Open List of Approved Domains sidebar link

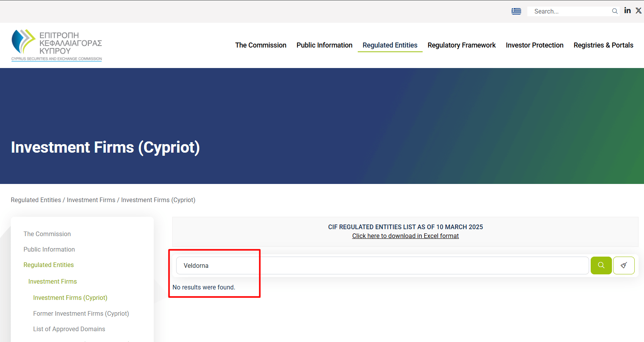point(69,329)
